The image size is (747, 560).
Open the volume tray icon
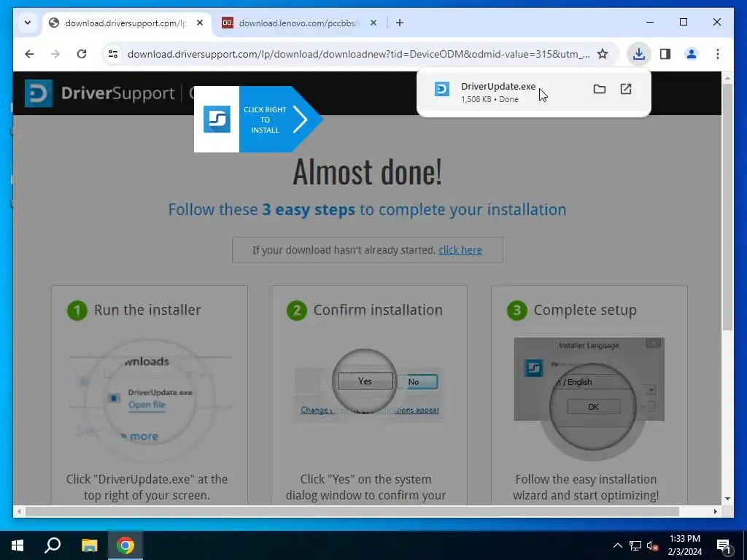[652, 545]
